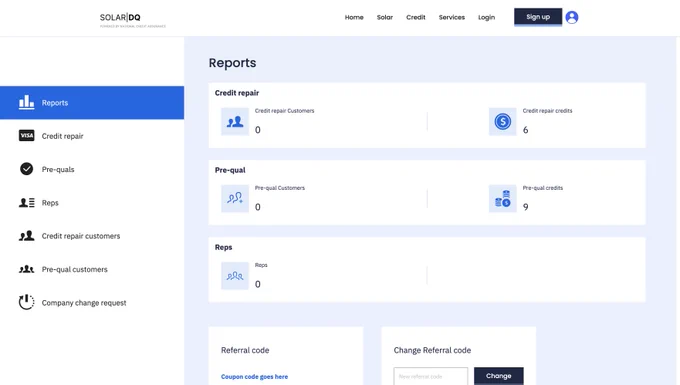Click the Credit repair credits value 6
680x385 pixels.
click(x=525, y=130)
